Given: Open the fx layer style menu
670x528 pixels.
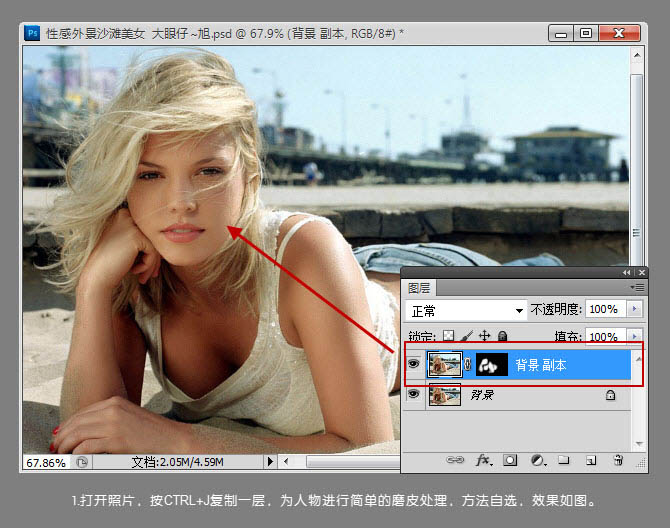Looking at the screenshot, I should coord(483,461).
